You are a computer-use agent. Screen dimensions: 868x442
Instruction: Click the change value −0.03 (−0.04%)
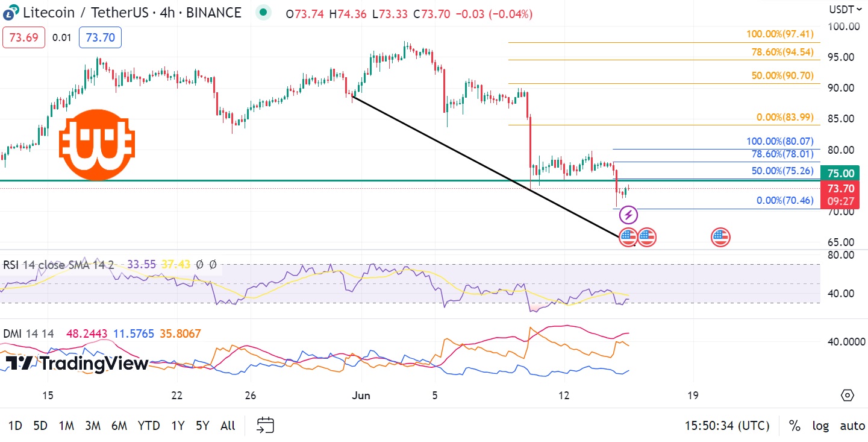493,13
